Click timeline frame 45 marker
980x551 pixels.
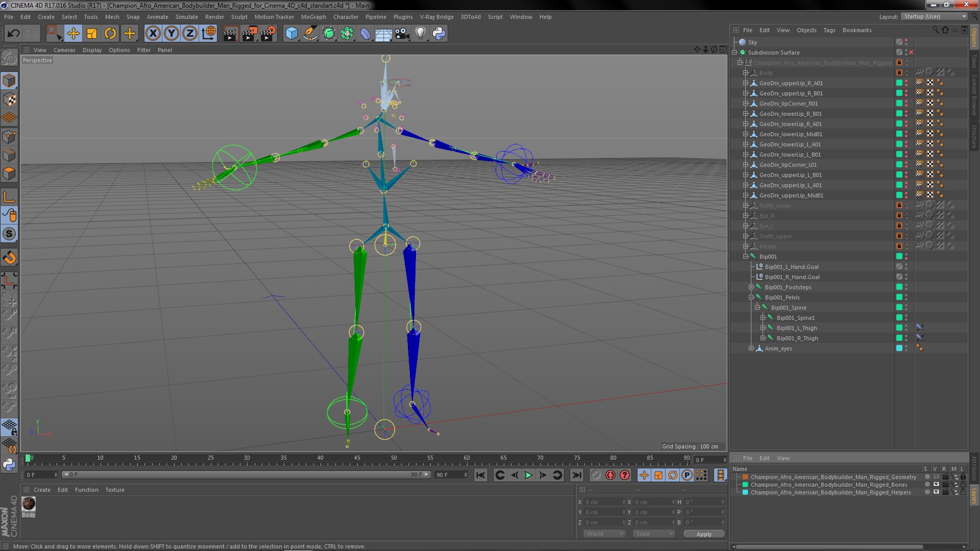[356, 458]
